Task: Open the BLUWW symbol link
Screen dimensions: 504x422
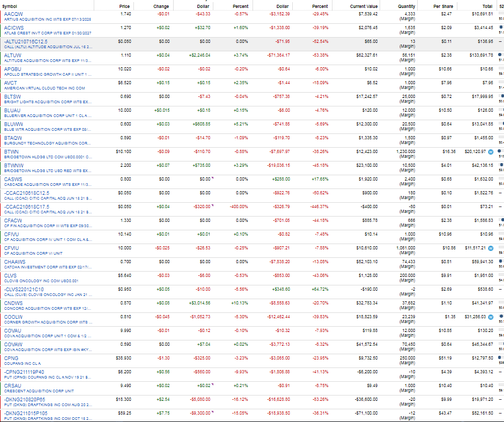Action: point(14,124)
